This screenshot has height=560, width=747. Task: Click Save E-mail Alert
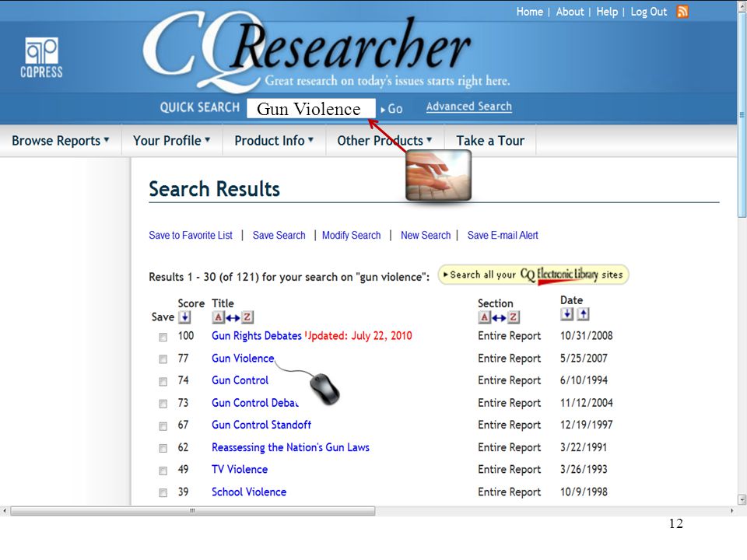[503, 235]
